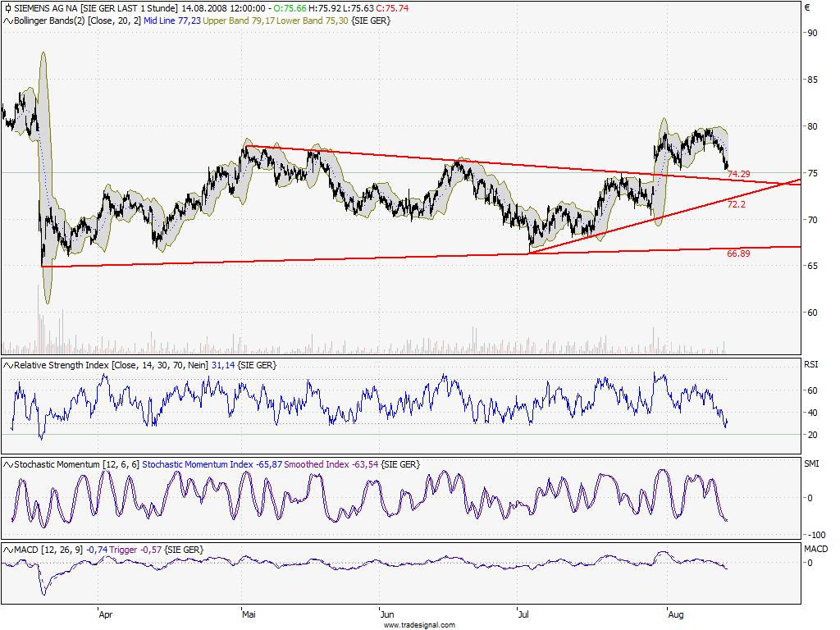Image resolution: width=840 pixels, height=630 pixels.
Task: Click the line icon before Bollinger Bands(2)
Action: point(8,21)
